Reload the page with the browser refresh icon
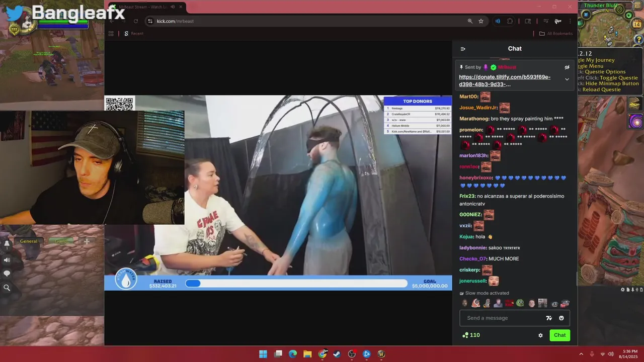644x362 pixels. pos(135,21)
